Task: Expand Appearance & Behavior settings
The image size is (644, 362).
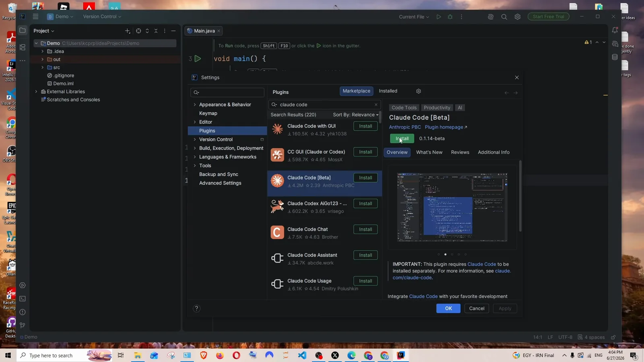Action: [195, 105]
